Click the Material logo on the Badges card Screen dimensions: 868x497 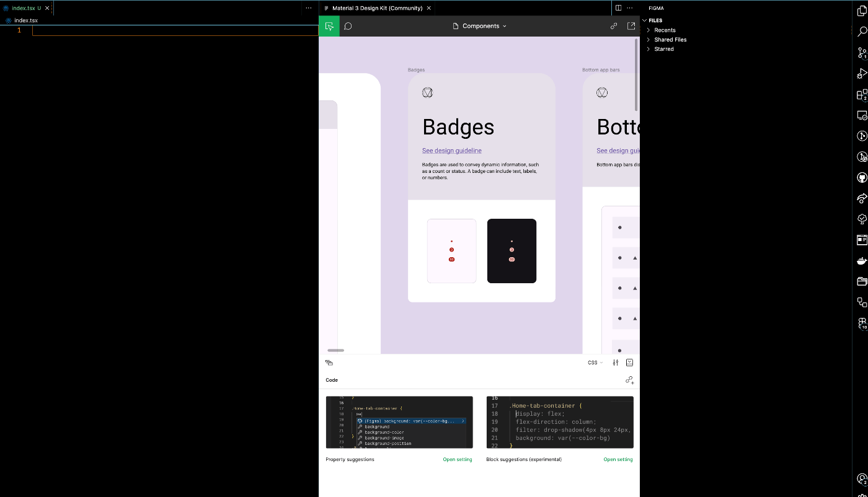coord(427,92)
